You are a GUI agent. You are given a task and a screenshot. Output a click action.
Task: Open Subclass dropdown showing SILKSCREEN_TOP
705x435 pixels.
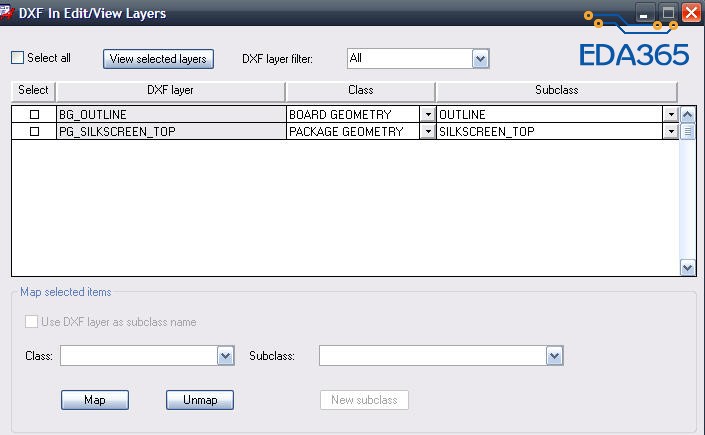point(670,131)
